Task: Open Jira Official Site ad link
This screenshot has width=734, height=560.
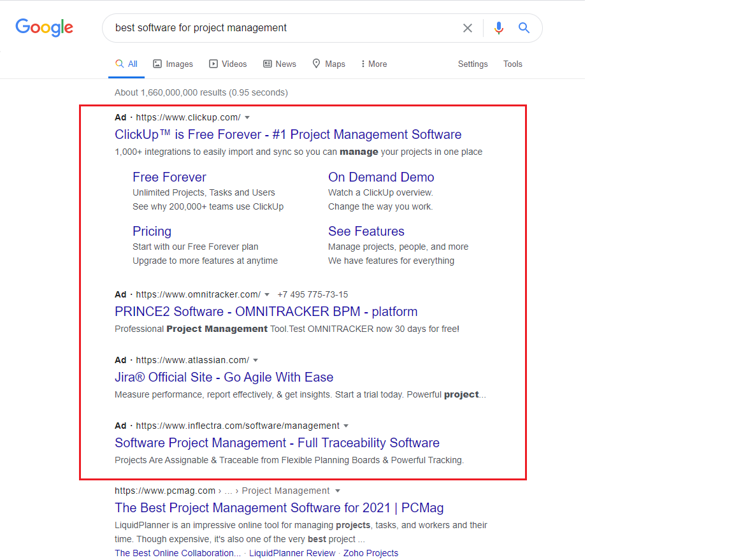Action: pyautogui.click(x=224, y=377)
